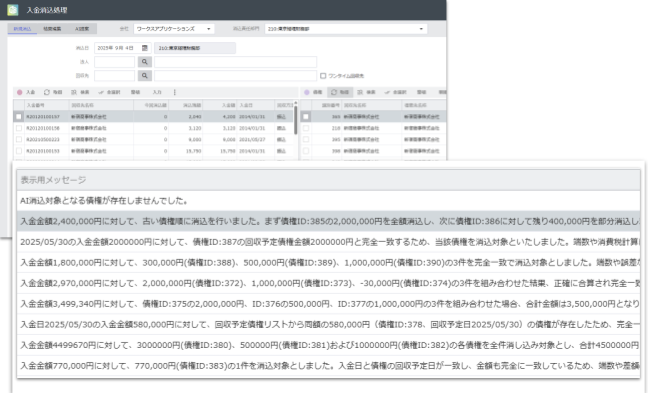Tick checkbox for row R20120100157
This screenshot has width=648, height=393.
pyautogui.click(x=19, y=117)
